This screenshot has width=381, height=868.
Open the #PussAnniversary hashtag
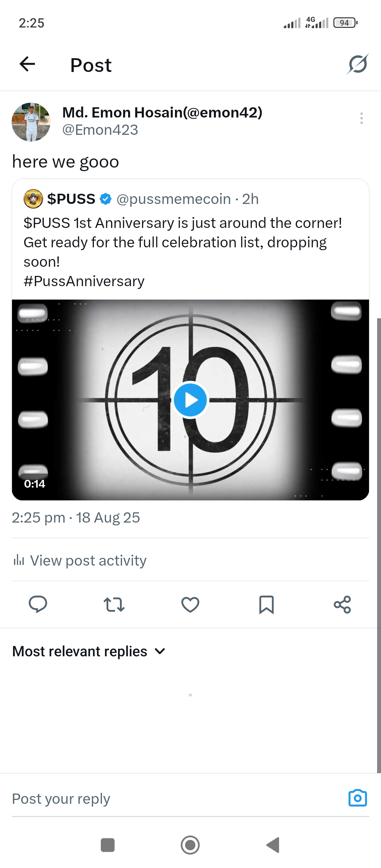click(84, 281)
